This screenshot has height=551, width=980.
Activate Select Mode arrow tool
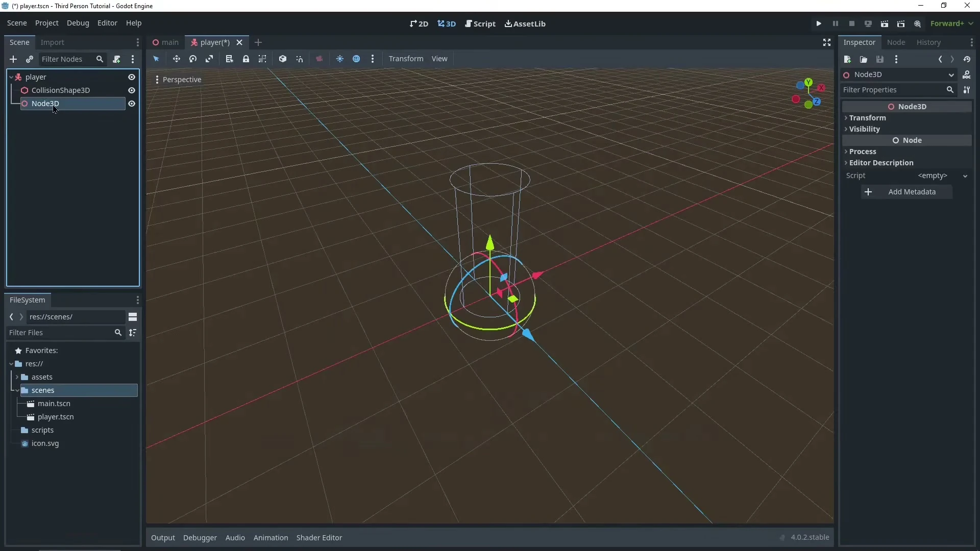click(156, 59)
